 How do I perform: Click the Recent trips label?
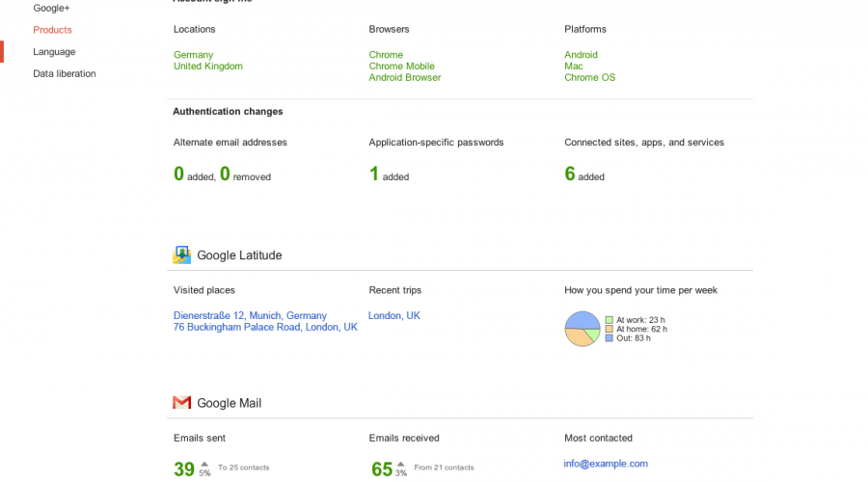point(394,290)
